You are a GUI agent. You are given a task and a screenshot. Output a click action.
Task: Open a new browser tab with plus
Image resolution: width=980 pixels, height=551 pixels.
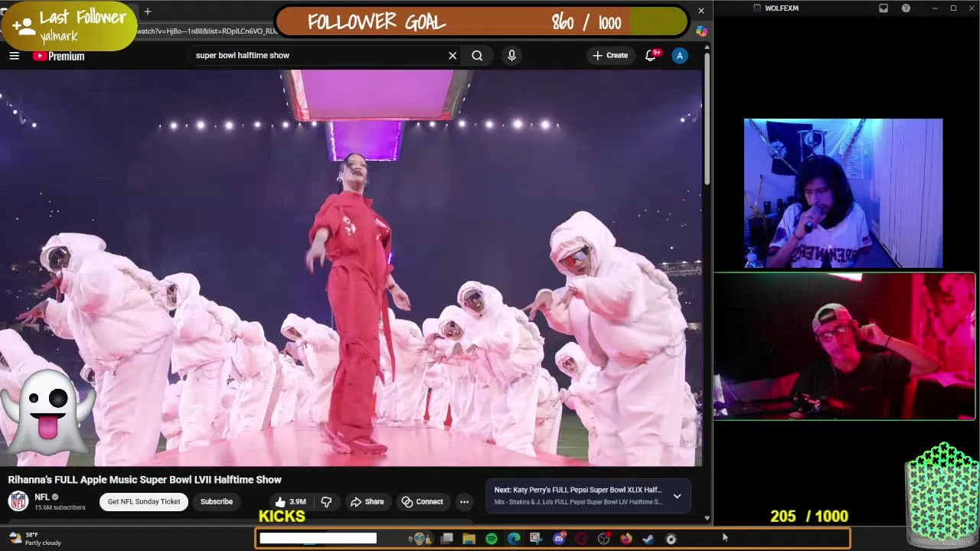click(x=148, y=11)
